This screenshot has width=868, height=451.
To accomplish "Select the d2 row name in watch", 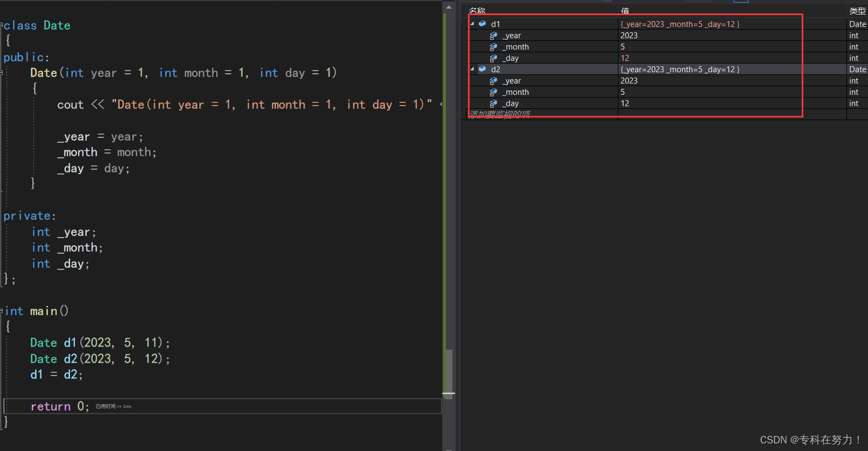I will click(x=495, y=70).
